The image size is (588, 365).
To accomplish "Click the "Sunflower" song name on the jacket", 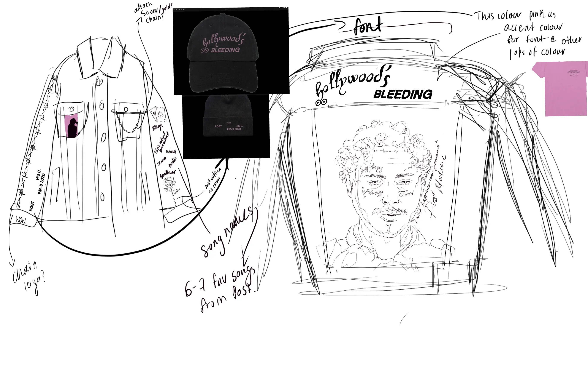I will point(168,174).
